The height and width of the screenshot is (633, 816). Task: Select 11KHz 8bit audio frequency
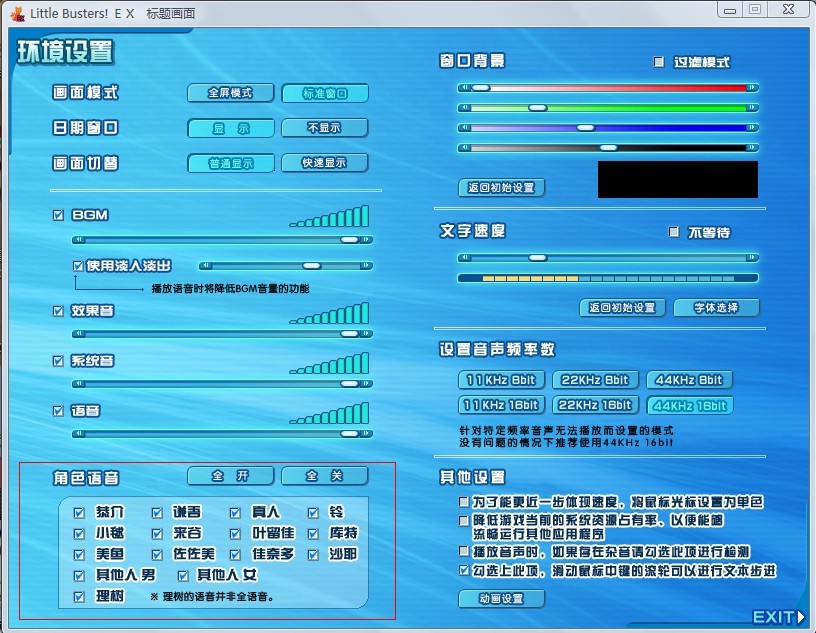point(502,380)
